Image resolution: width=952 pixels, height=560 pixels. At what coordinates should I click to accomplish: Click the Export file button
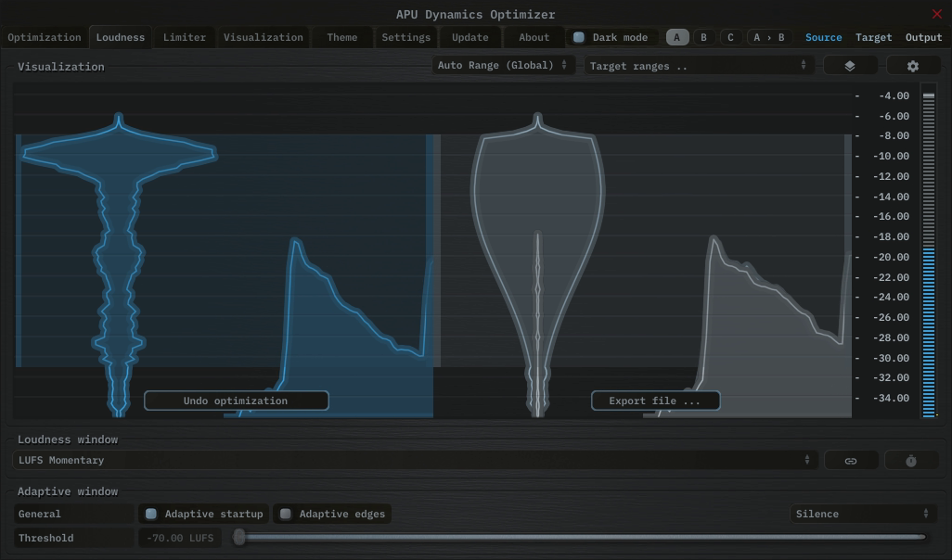(x=655, y=401)
